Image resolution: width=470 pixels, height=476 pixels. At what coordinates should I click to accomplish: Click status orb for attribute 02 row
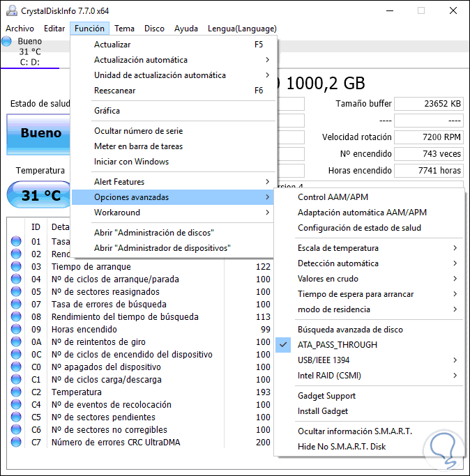[x=16, y=254]
